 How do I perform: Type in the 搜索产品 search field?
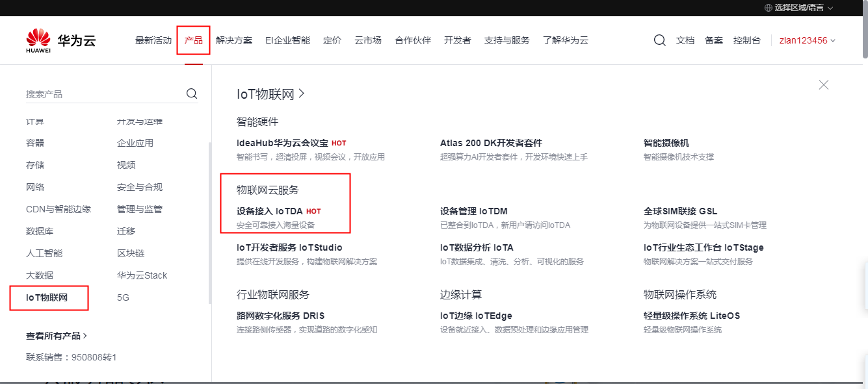104,94
